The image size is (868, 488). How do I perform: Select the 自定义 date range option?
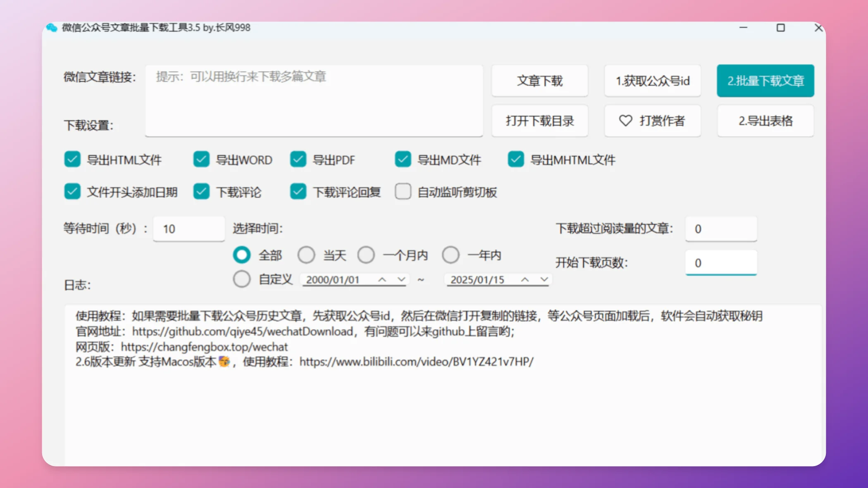242,279
